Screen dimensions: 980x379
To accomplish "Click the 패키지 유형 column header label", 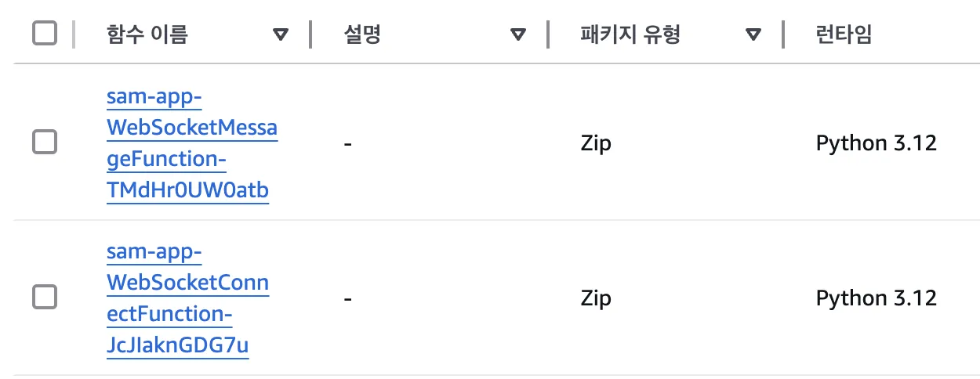I will pos(630,35).
